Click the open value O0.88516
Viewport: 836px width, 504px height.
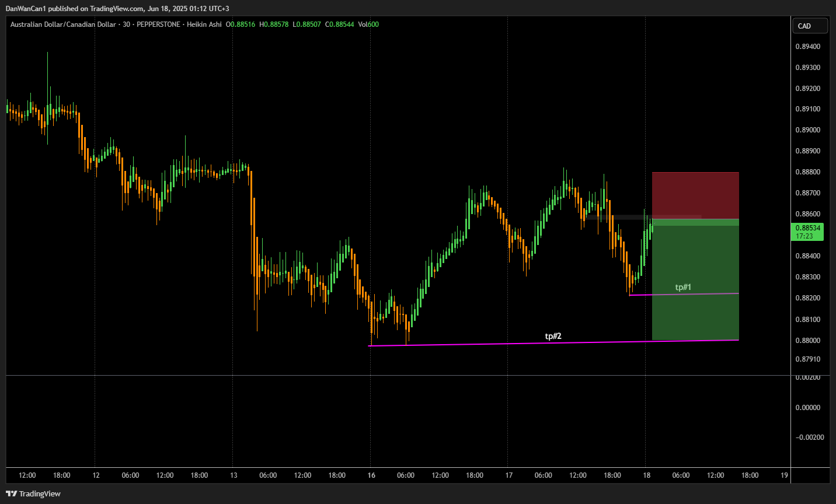(241, 24)
